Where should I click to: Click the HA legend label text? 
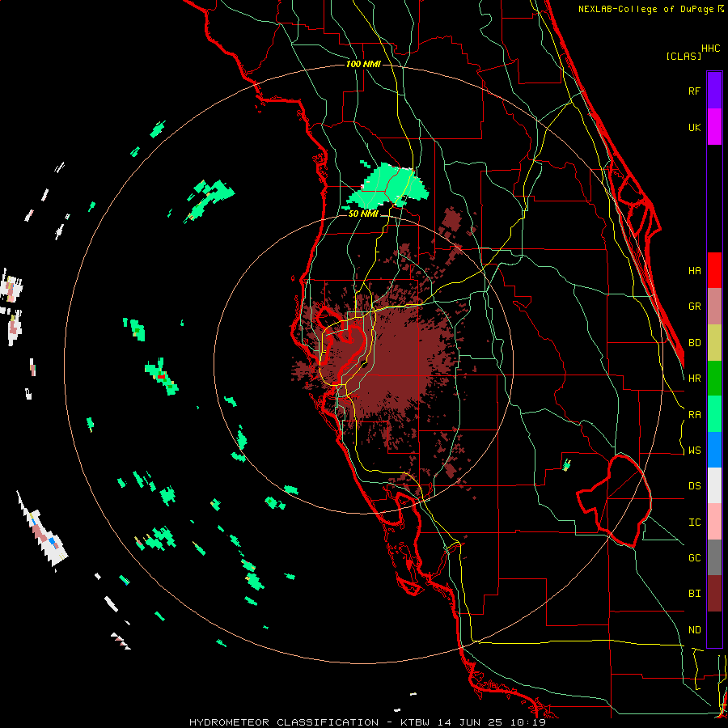click(x=694, y=271)
